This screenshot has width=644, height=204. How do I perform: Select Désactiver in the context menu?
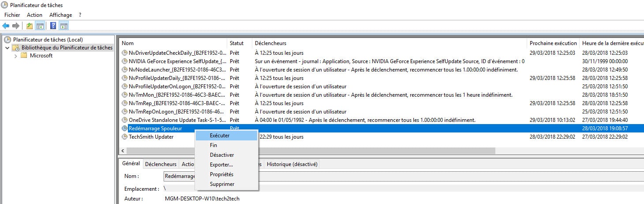[222, 155]
